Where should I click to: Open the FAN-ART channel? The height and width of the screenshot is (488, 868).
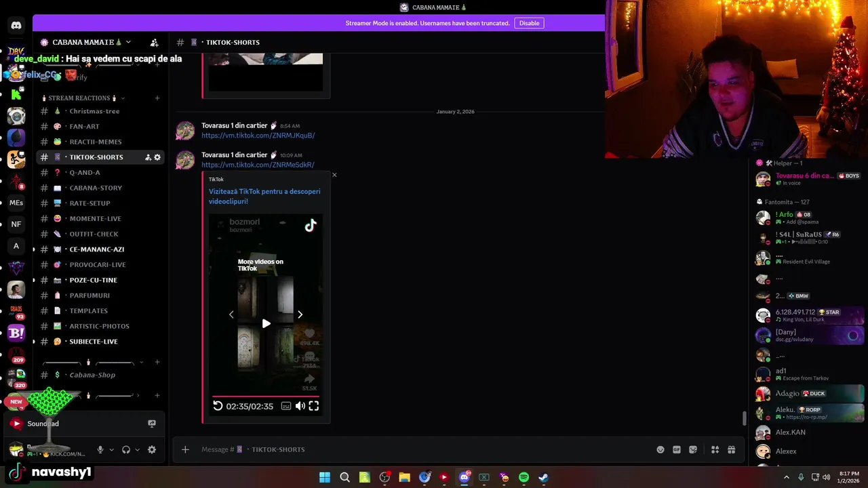point(100,127)
